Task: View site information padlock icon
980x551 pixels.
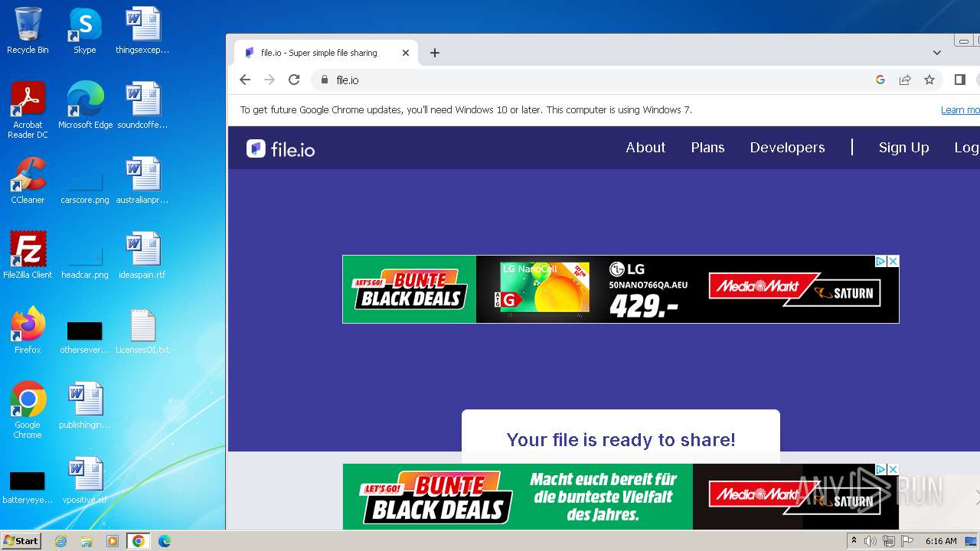Action: pos(325,80)
